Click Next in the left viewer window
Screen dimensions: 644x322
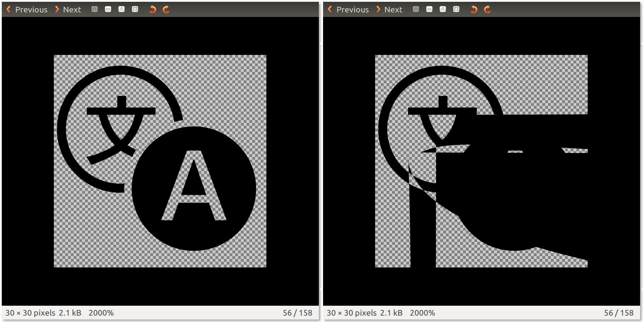[68, 10]
